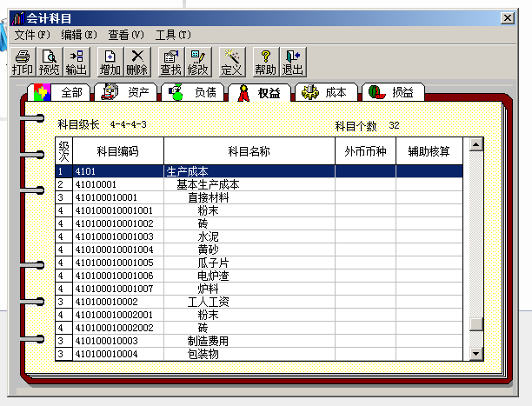Click code 410100010002002
532x406 pixels.
coord(115,328)
